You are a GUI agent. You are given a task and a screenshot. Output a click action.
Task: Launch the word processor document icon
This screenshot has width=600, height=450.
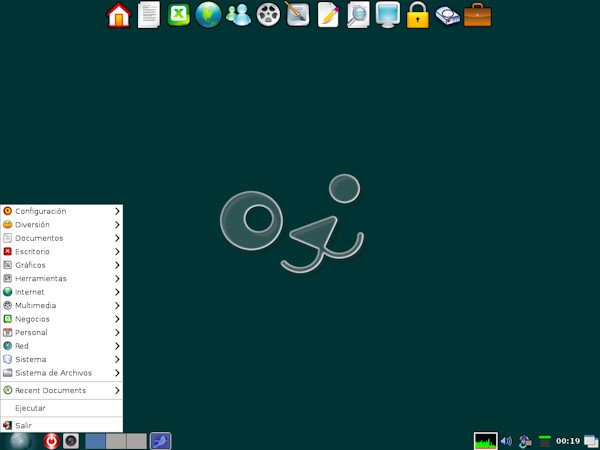point(149,15)
